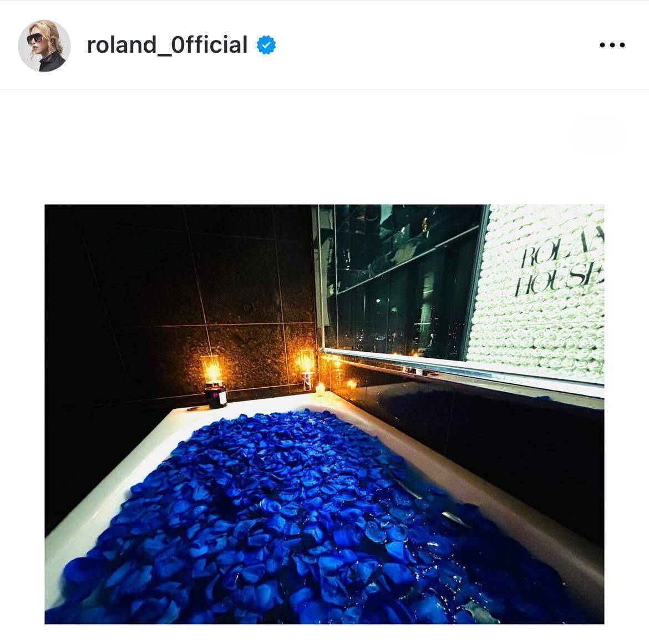649x644 pixels.
Task: Open the bathtub post photo
Action: [324, 414]
